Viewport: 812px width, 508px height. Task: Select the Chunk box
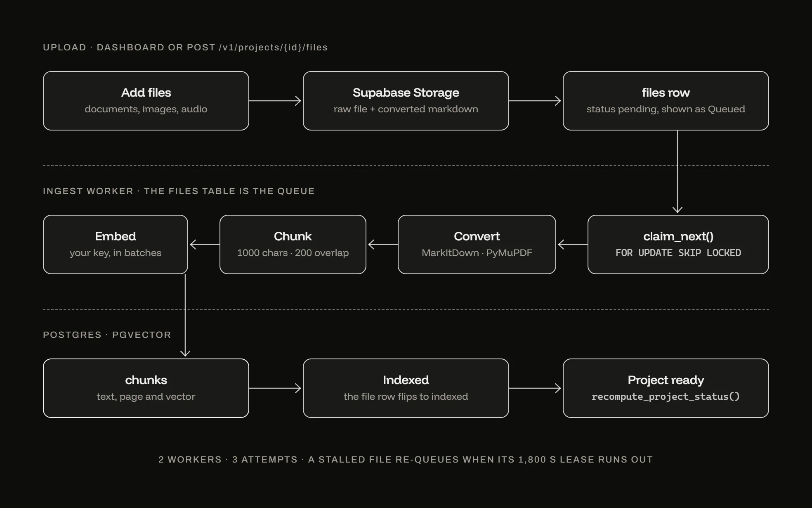coord(293,245)
